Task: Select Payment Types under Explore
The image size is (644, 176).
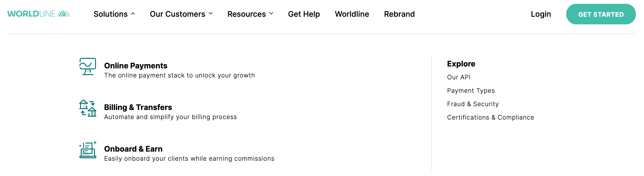Action: [x=471, y=91]
